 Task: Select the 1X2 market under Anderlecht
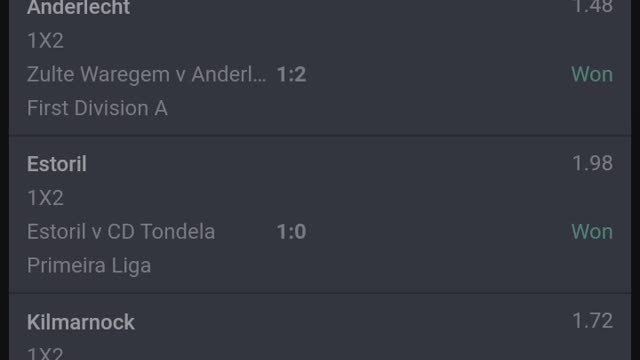click(45, 41)
